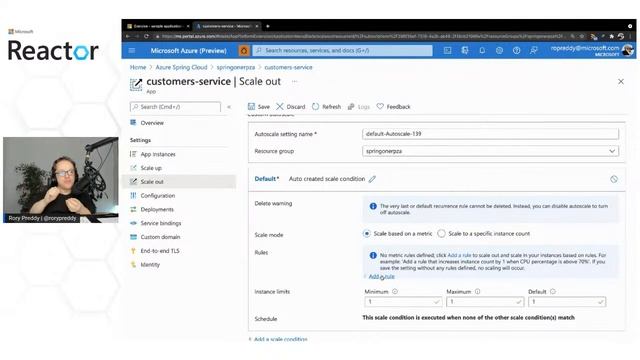Click the orange preview bug icon

coord(244,51)
